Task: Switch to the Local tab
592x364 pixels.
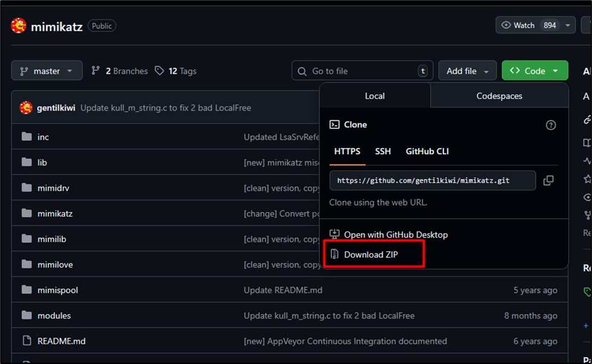Action: click(x=374, y=96)
